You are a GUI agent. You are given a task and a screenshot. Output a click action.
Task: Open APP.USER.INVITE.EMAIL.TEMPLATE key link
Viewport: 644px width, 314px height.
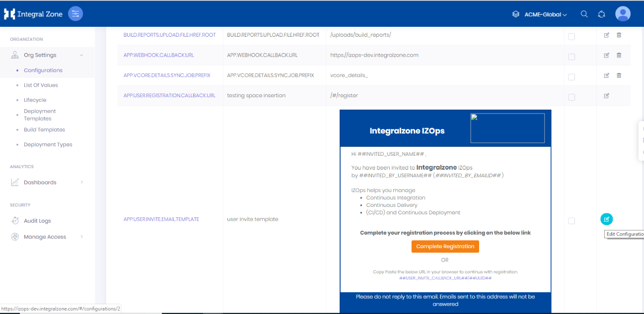pos(161,219)
